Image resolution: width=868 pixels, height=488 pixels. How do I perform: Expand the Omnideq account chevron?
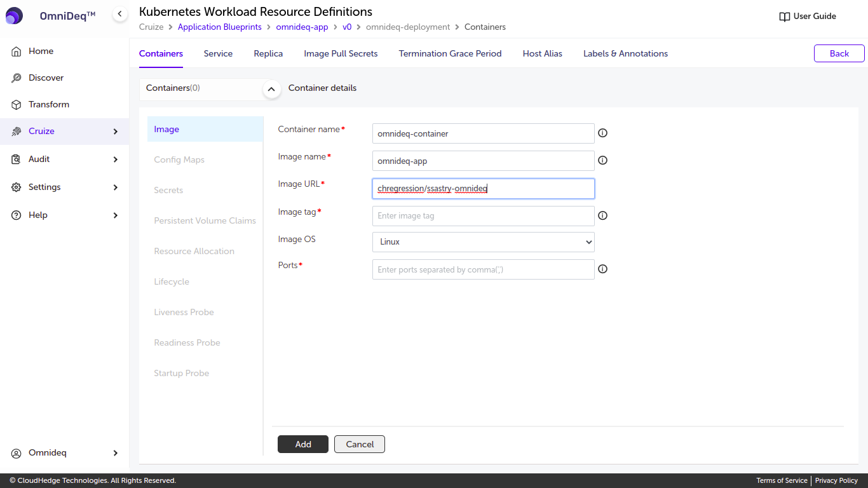pyautogui.click(x=116, y=453)
